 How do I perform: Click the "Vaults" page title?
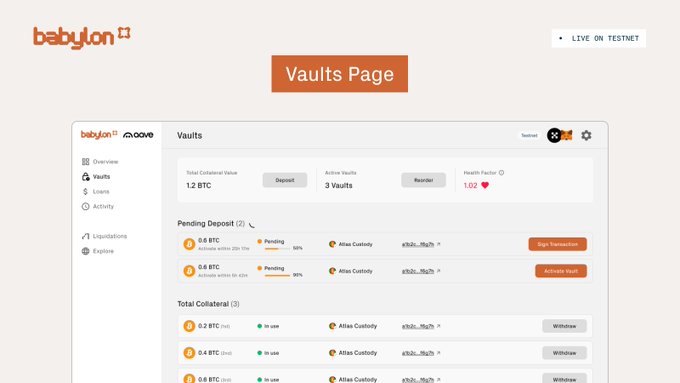pyautogui.click(x=190, y=136)
